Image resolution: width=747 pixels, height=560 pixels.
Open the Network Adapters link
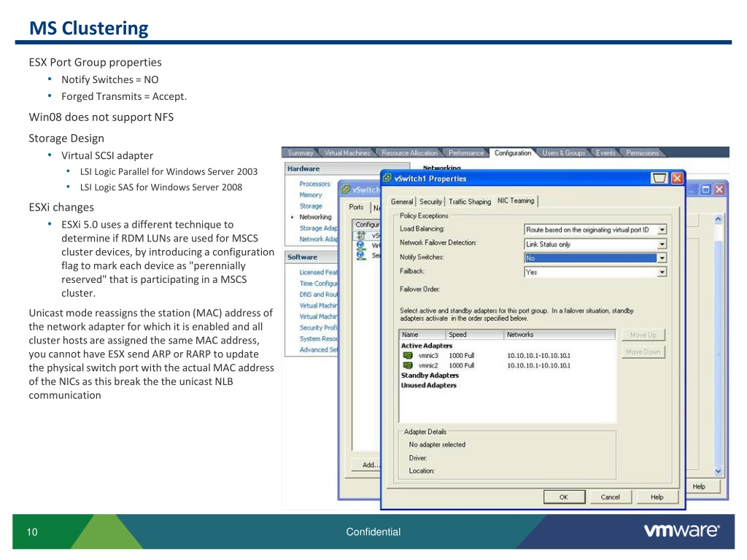pyautogui.click(x=319, y=239)
